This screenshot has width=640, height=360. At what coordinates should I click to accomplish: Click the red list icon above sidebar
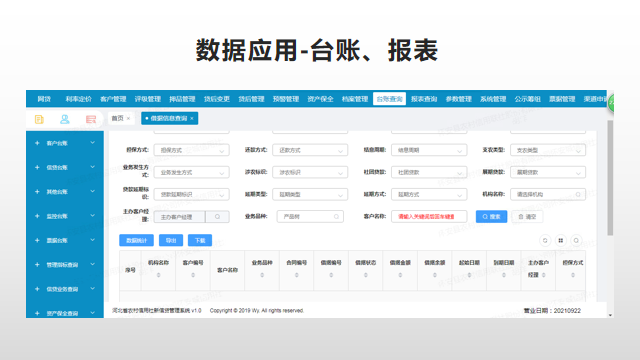pyautogui.click(x=91, y=119)
